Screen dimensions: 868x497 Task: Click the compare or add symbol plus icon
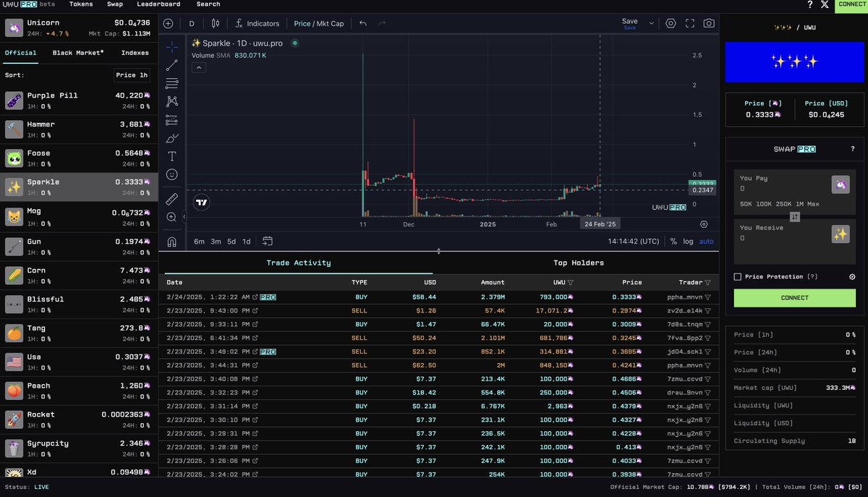[x=168, y=23]
